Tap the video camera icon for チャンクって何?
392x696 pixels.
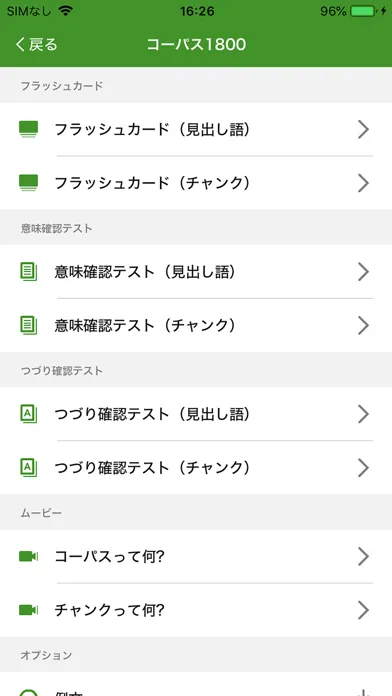(x=28, y=610)
